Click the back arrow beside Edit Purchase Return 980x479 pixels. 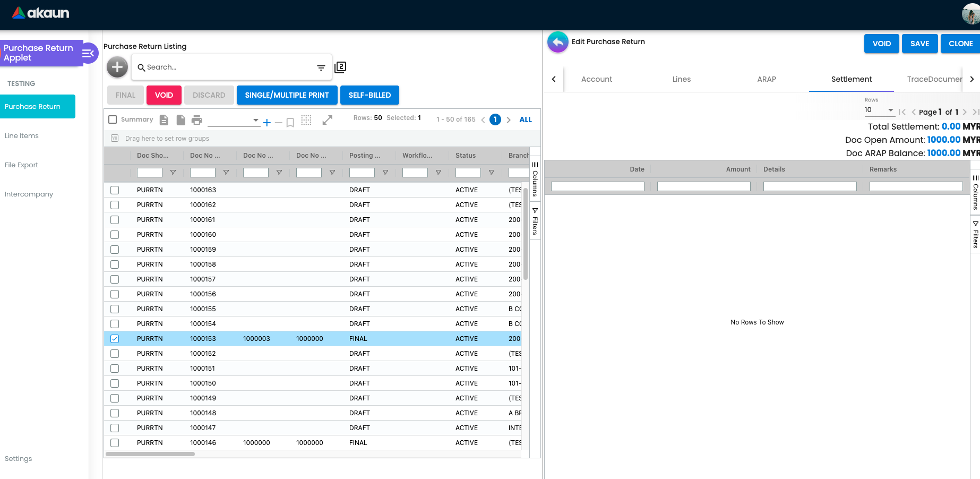[557, 42]
